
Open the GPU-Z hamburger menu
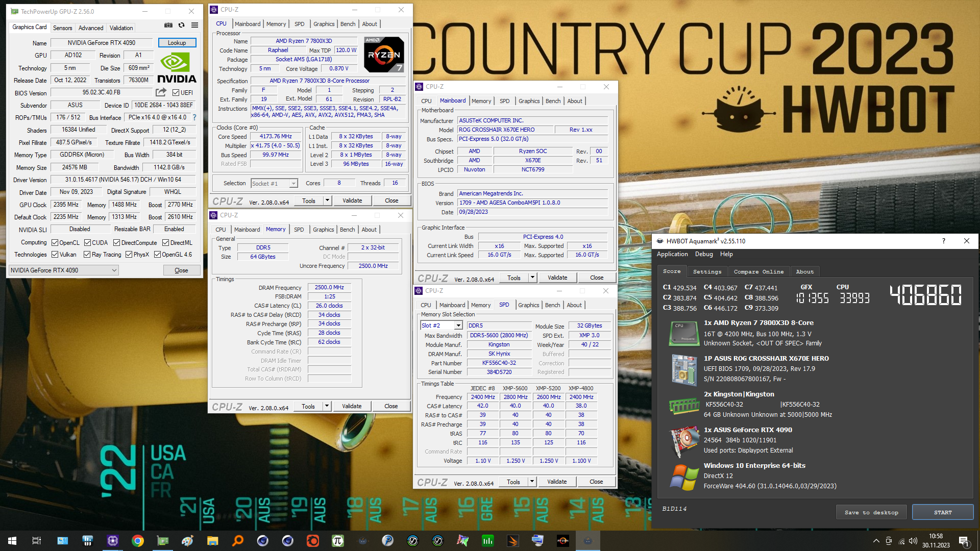click(194, 25)
